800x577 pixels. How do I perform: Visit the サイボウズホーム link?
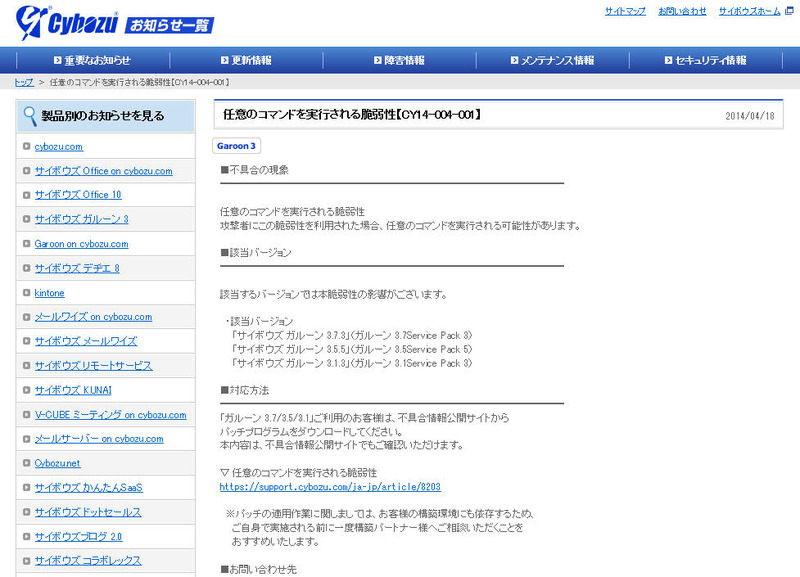click(x=750, y=11)
